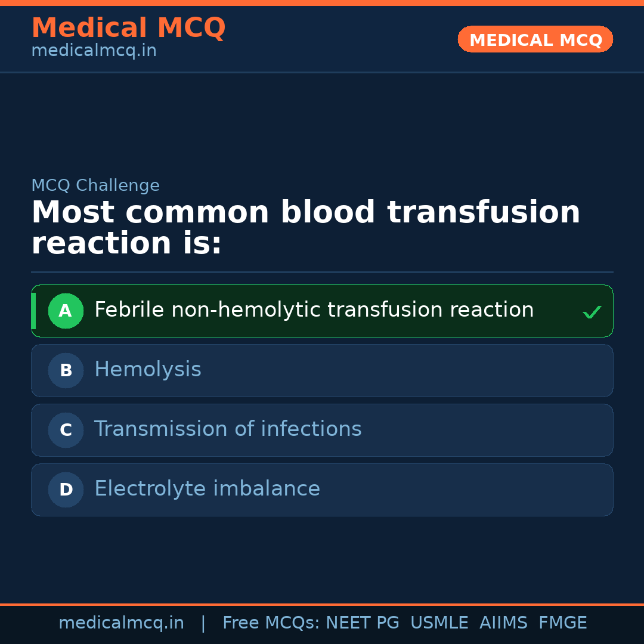Open the medicalmcq.in link in footer
Screen dimensions: 644x644
(x=121, y=623)
